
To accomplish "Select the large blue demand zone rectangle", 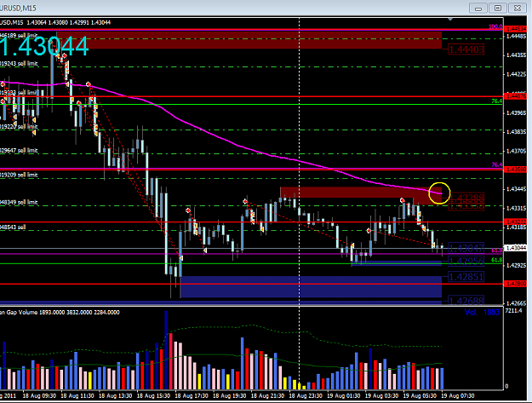I will click(x=312, y=287).
